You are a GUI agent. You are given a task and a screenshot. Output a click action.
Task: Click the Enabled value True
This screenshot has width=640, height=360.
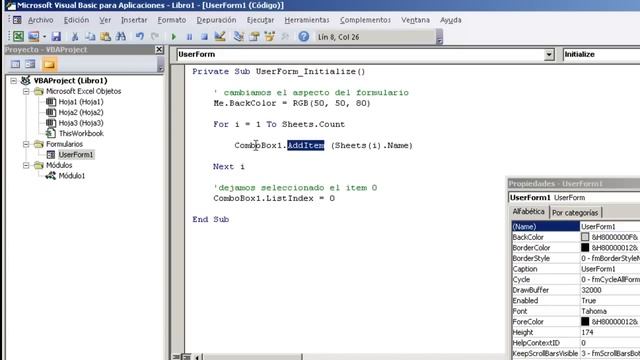point(589,300)
